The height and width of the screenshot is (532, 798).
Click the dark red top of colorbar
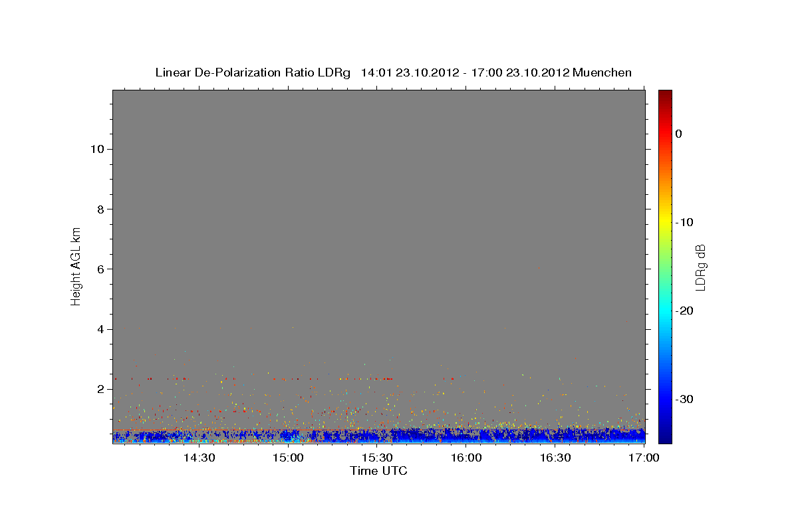[x=665, y=94]
